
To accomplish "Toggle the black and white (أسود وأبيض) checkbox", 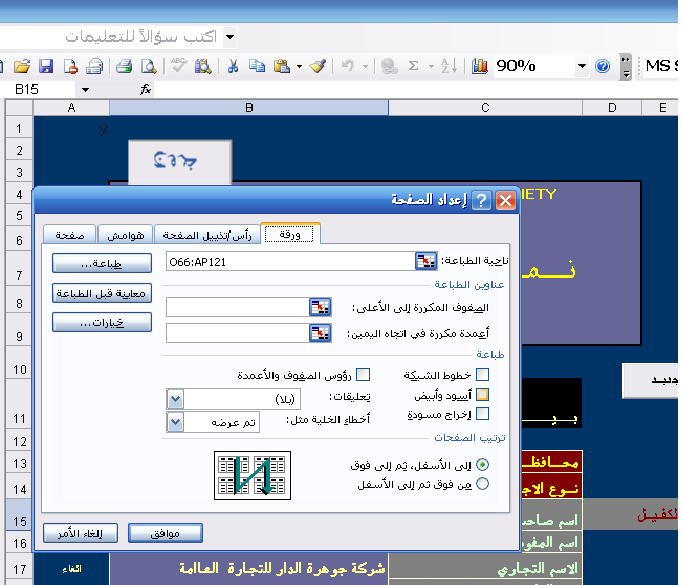I will click(483, 394).
